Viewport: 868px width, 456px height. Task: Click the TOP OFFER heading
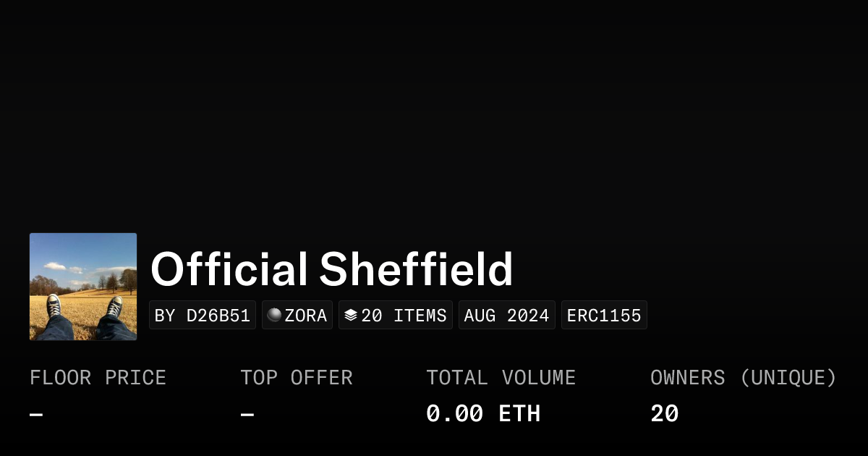click(297, 378)
